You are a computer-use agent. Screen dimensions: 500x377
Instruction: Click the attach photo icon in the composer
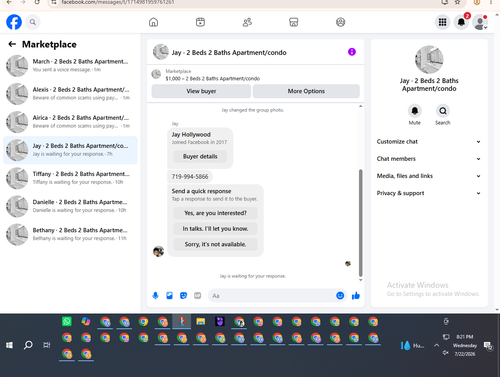169,296
